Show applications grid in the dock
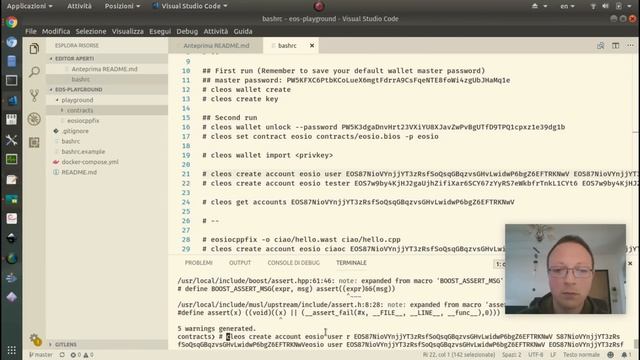This screenshot has height=360, width=640. (11, 350)
